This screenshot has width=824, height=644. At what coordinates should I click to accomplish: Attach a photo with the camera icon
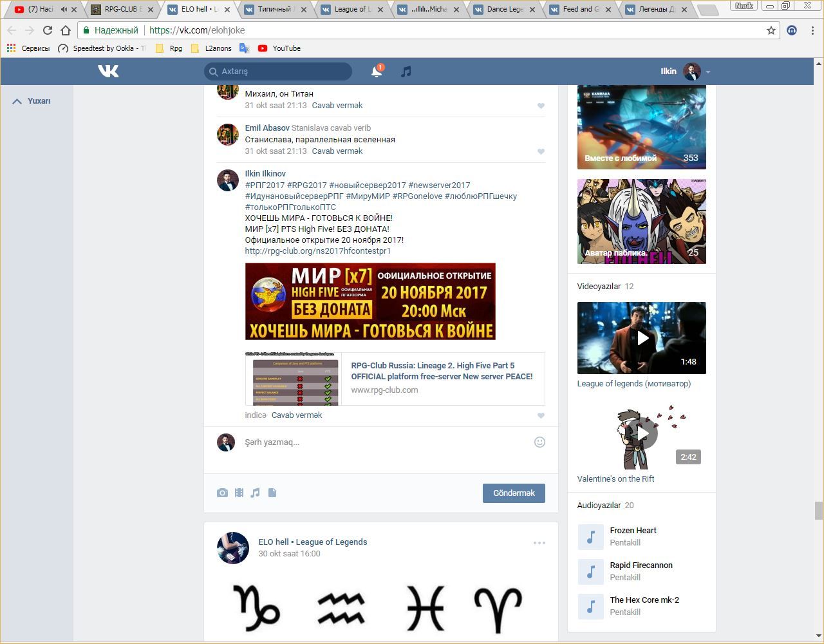pyautogui.click(x=222, y=493)
